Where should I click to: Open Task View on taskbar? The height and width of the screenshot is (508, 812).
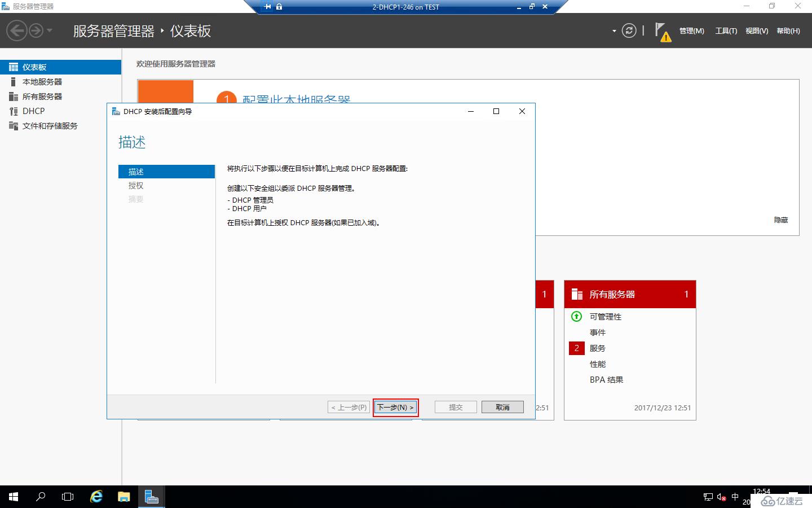pos(68,497)
